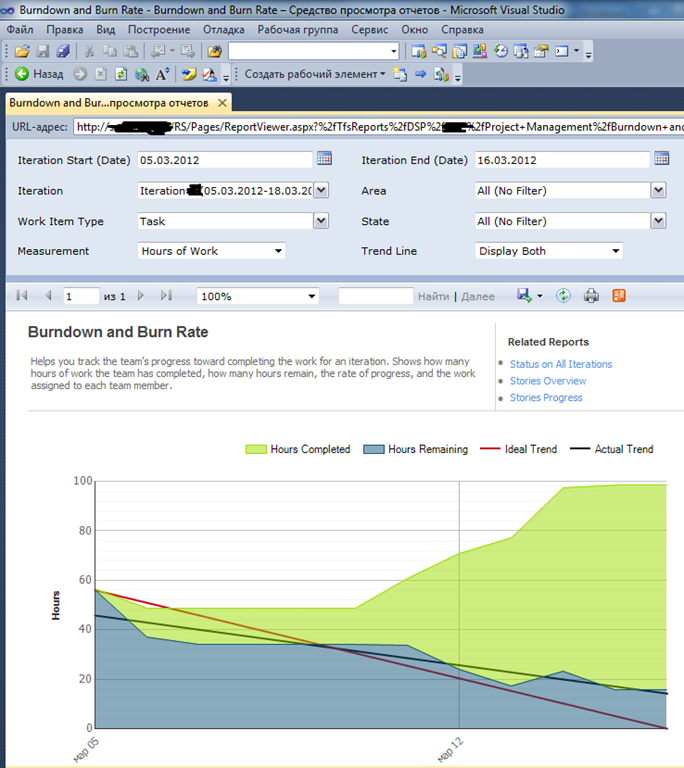
Task: Click the report Print icon
Action: [x=591, y=296]
